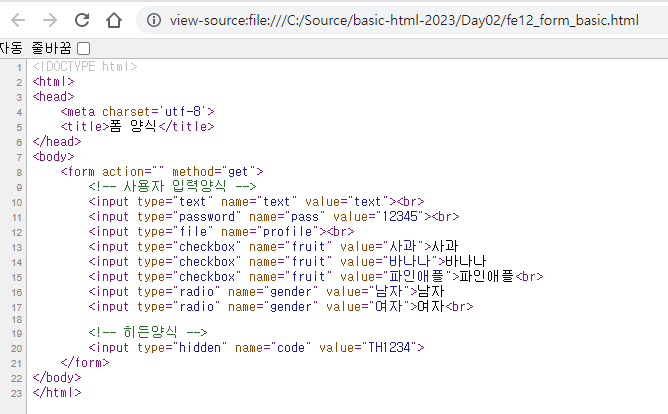The height and width of the screenshot is (414, 668).
Task: Click the radio line with value 남자
Action: pos(266,292)
